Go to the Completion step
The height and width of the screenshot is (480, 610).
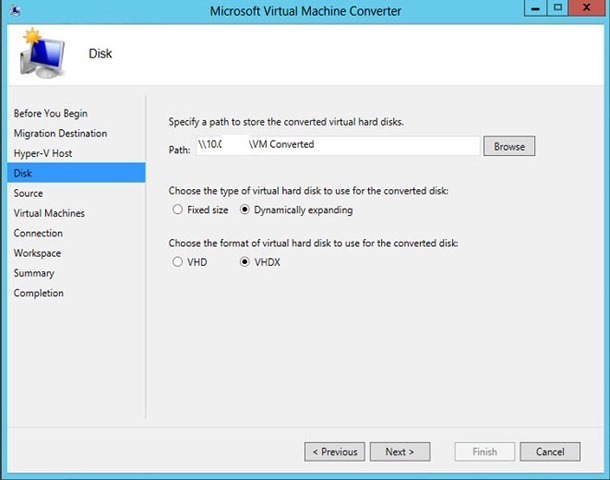click(39, 293)
